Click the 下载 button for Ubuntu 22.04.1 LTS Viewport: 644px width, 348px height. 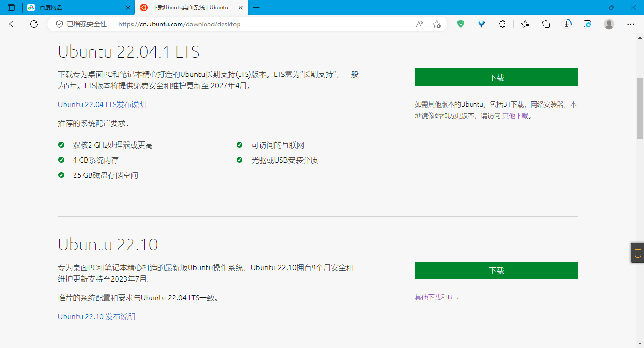click(x=496, y=77)
